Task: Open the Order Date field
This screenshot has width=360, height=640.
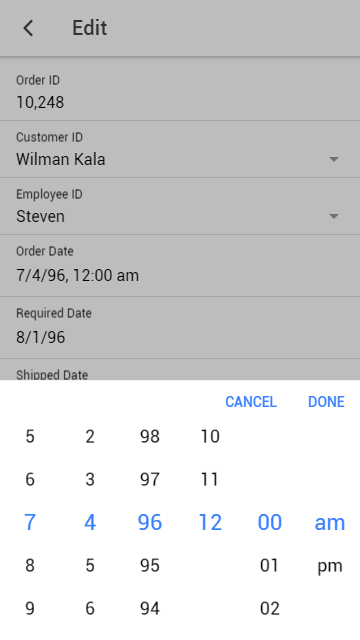Action: point(180,266)
